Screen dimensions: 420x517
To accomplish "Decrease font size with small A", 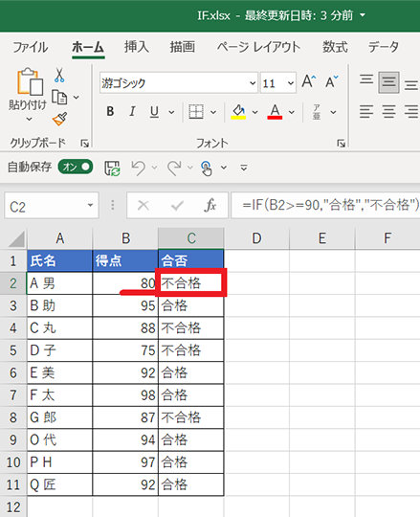I will 331,81.
